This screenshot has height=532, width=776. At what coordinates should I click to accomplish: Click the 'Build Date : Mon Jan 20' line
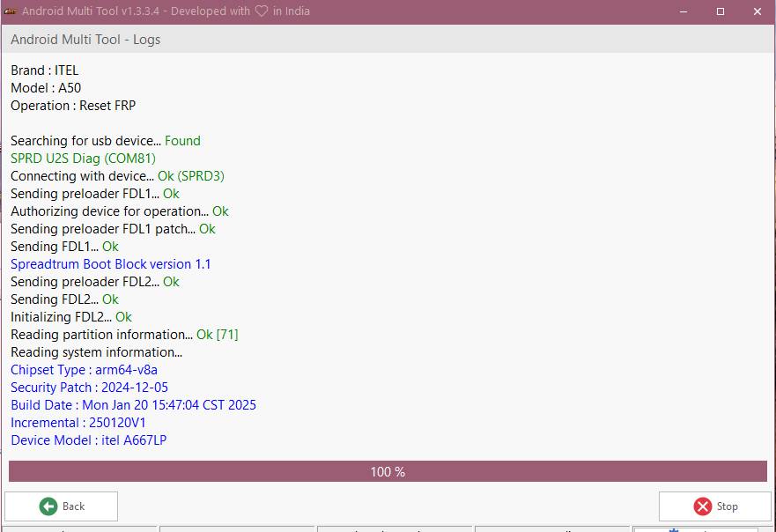click(134, 405)
